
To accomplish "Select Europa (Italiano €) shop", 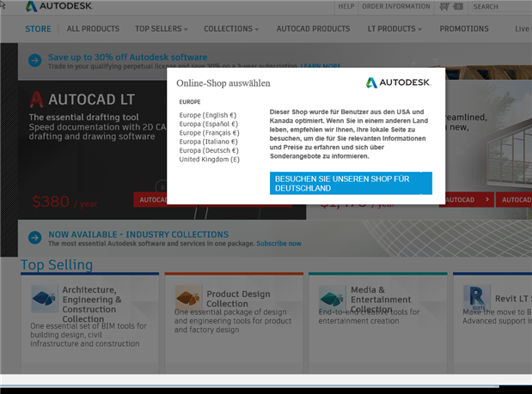I will coord(208,142).
